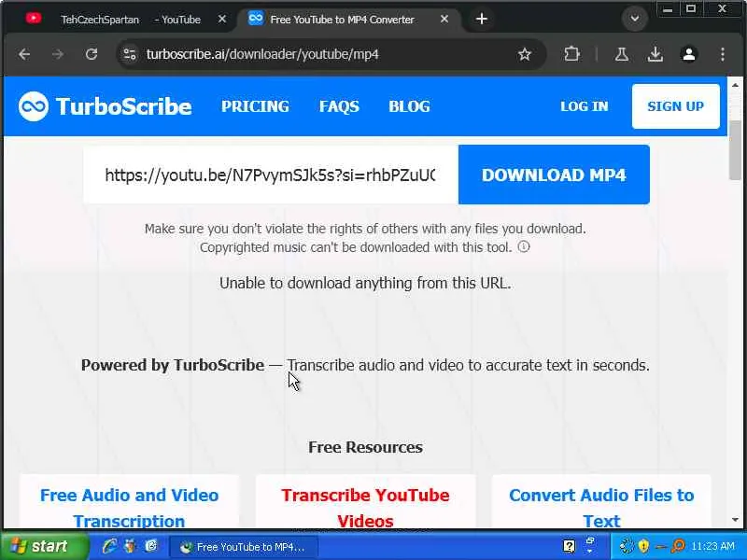Open the tab search dropdown arrow
Image resolution: width=747 pixels, height=560 pixels.
(635, 19)
